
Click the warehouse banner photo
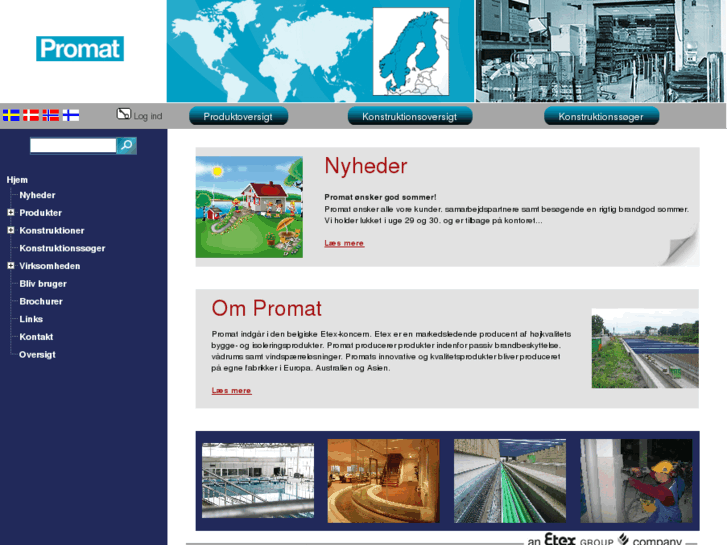coord(600,51)
